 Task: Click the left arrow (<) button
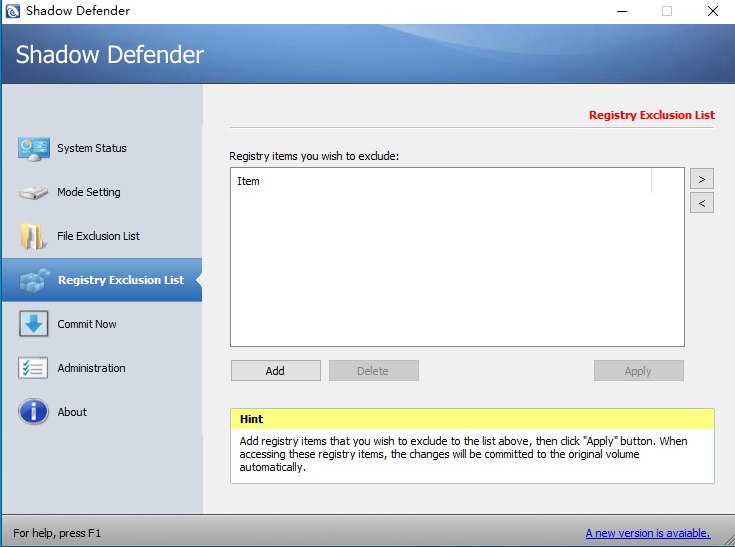(702, 203)
